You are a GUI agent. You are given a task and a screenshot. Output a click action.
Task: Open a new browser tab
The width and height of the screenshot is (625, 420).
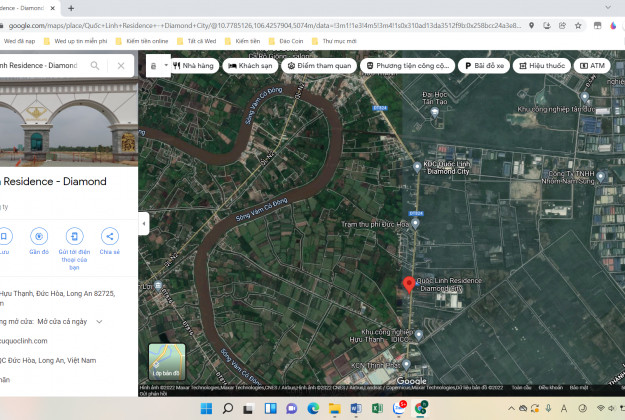[71, 8]
